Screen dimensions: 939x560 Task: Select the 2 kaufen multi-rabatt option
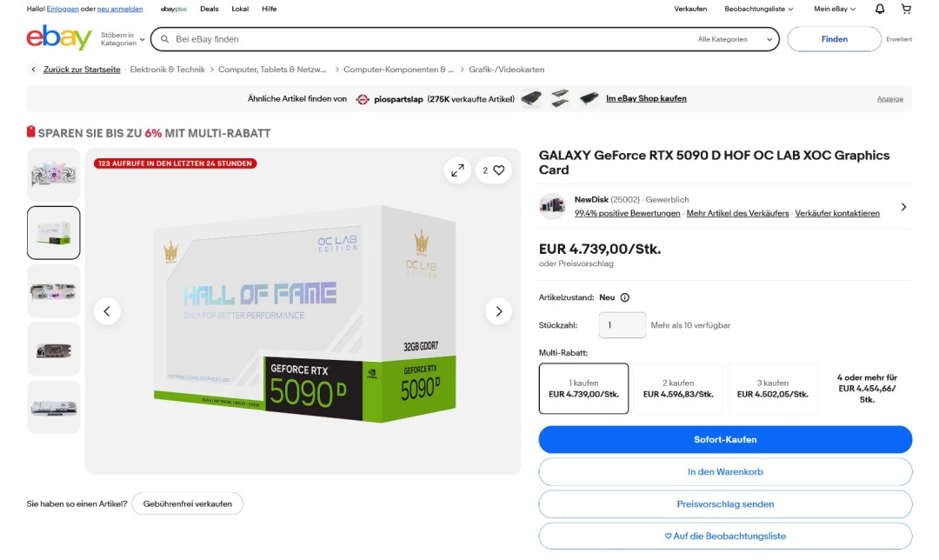(678, 389)
